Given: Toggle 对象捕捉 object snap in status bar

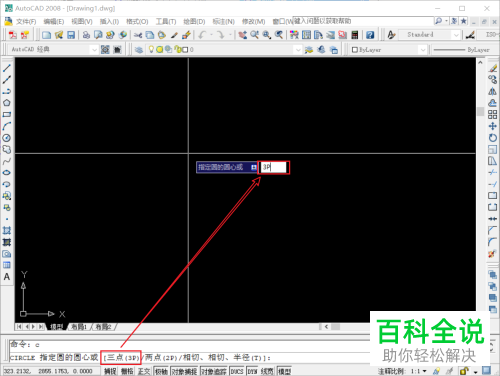Looking at the screenshot, I should 184,371.
